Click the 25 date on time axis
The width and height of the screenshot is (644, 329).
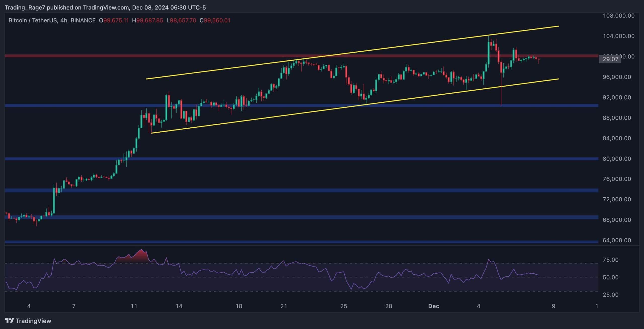pos(344,306)
